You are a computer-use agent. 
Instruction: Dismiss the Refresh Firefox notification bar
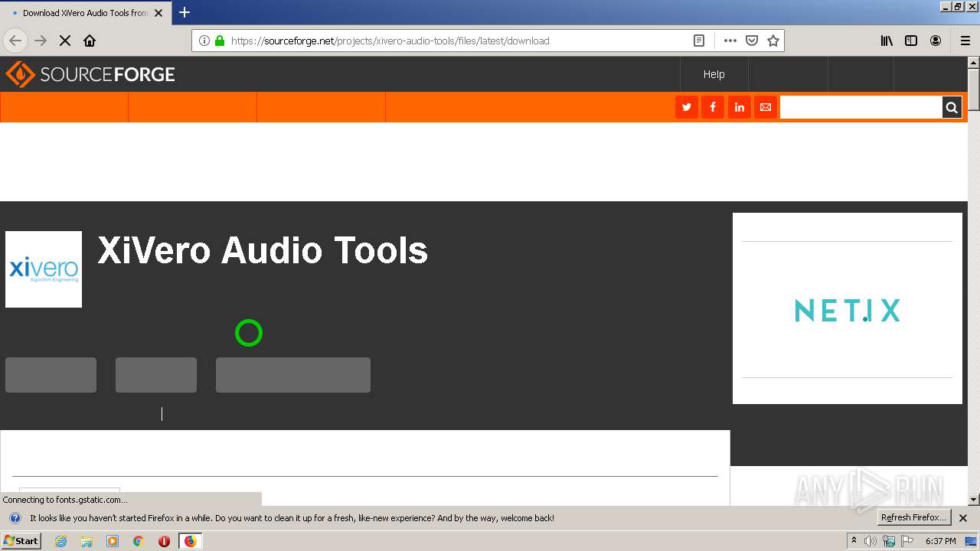(x=963, y=518)
